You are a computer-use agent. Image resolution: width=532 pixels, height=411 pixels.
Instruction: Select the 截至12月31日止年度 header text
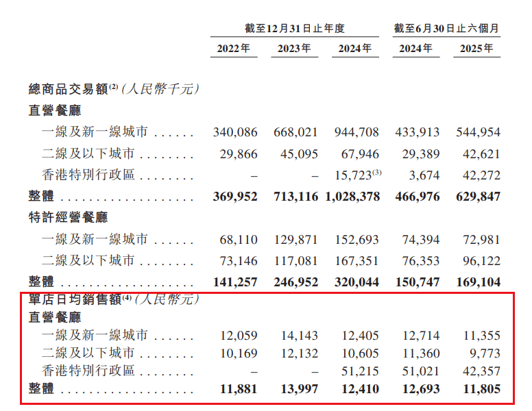pyautogui.click(x=294, y=28)
